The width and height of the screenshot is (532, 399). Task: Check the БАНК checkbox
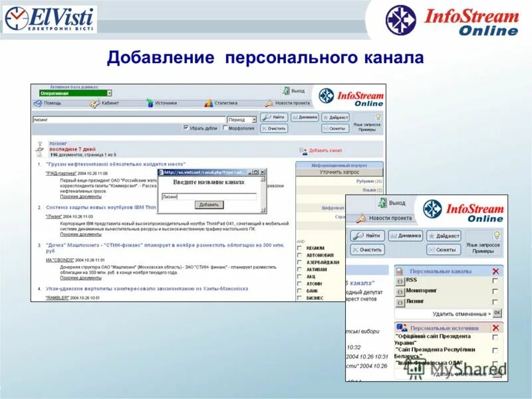click(x=299, y=291)
